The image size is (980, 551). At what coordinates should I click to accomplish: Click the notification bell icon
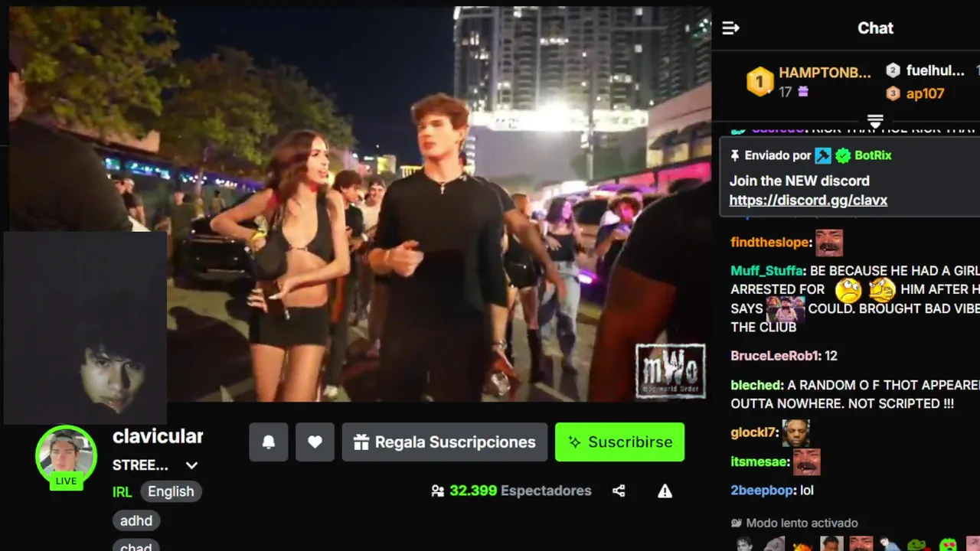point(269,442)
